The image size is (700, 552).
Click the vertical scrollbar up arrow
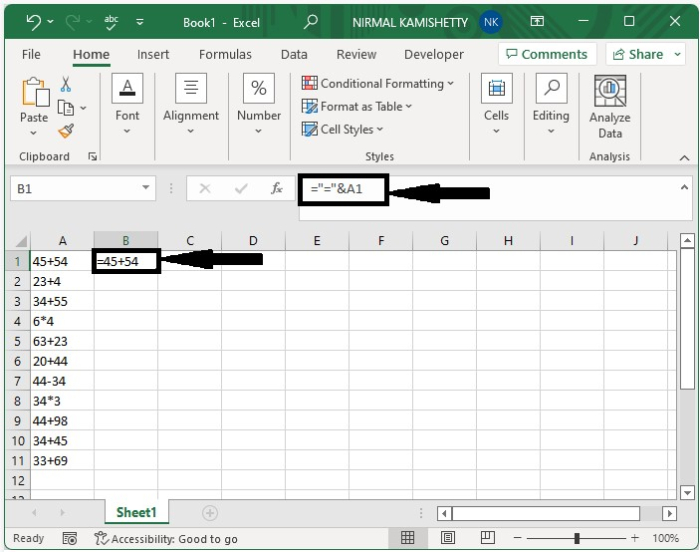coord(687,241)
